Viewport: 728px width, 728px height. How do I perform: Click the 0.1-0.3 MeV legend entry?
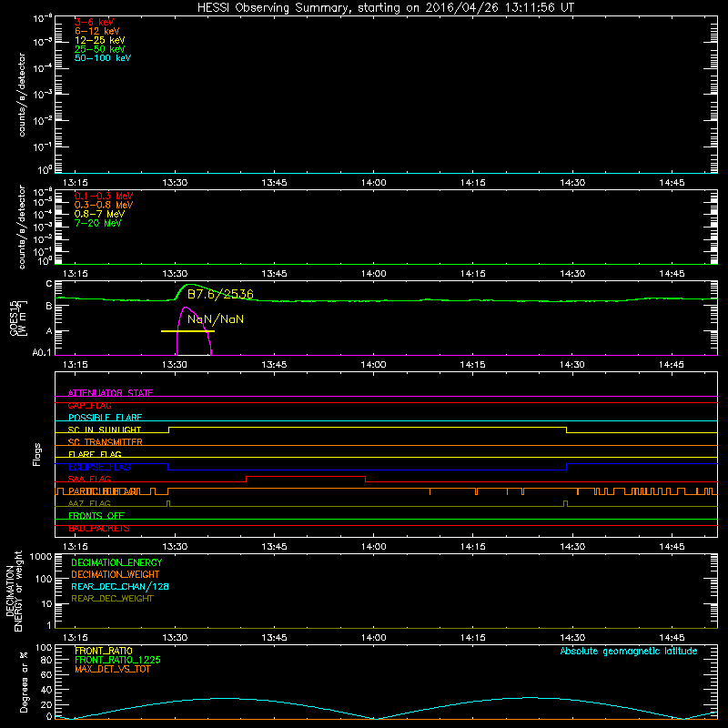click(104, 196)
